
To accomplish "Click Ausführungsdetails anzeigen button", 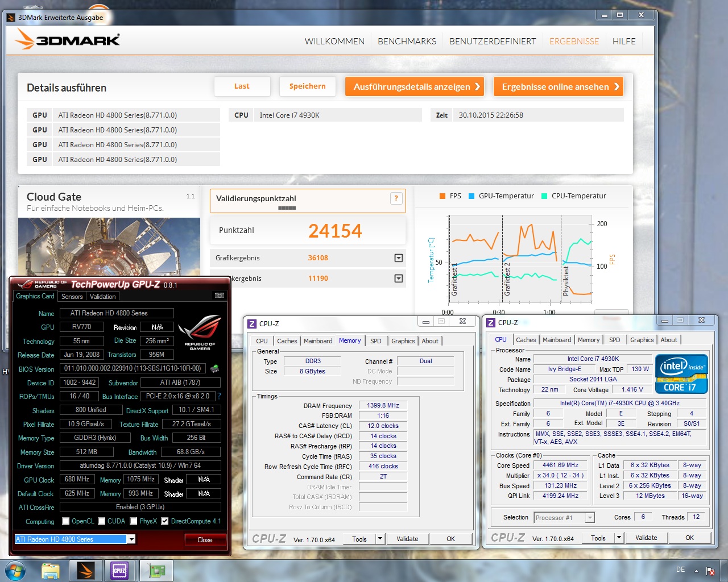I will pos(415,87).
